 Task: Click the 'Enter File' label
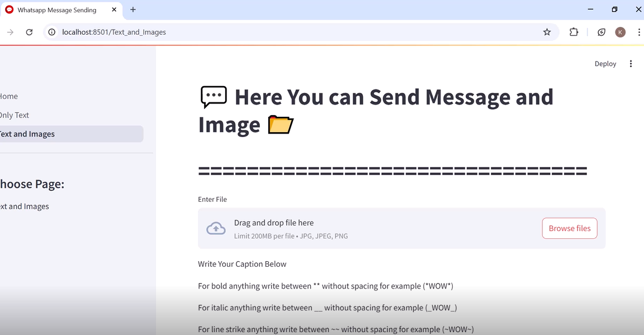(212, 199)
